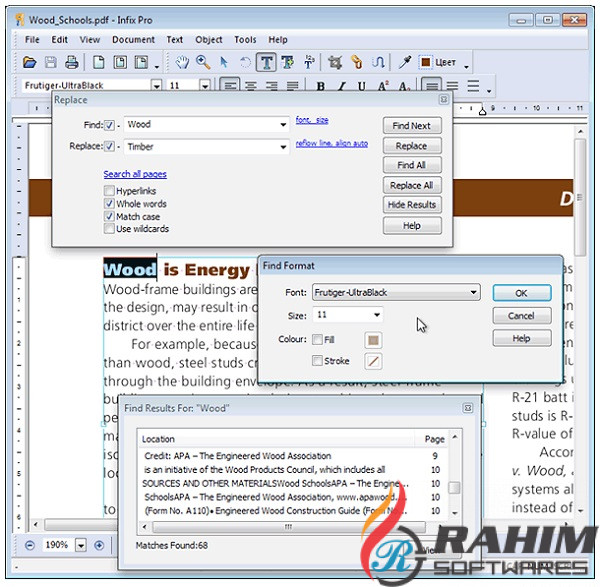
Task: Select the Zoom magnifier tool
Action: (x=203, y=62)
